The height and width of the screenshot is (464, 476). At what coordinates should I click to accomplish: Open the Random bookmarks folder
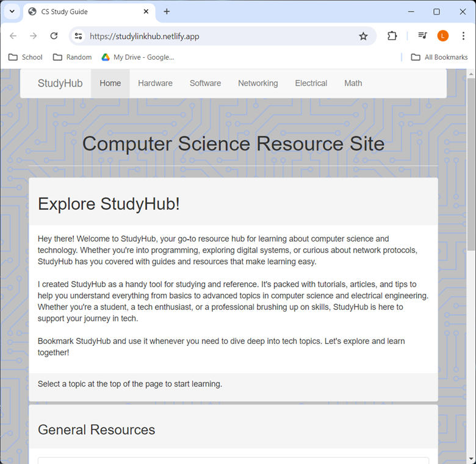72,57
